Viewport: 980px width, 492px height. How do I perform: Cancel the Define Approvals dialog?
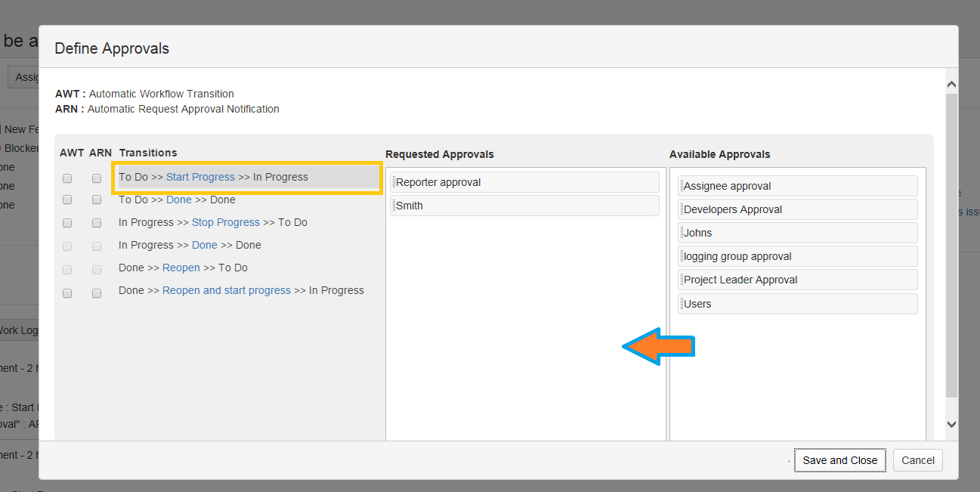coord(917,460)
